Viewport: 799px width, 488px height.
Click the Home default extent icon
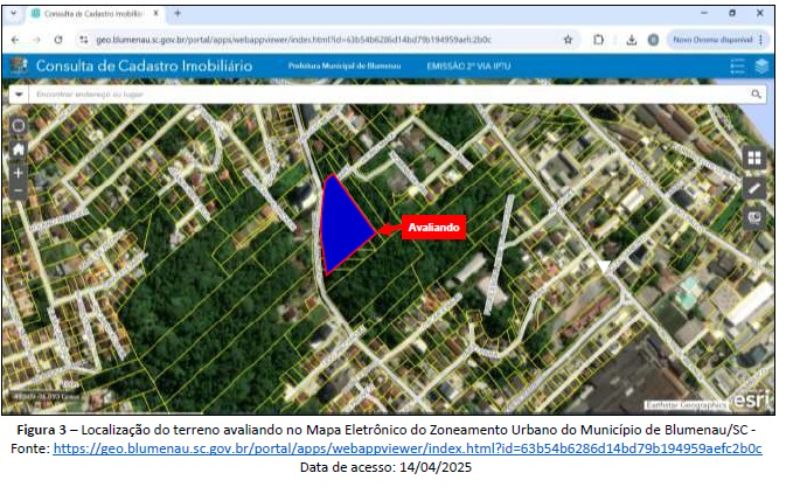tap(19, 149)
